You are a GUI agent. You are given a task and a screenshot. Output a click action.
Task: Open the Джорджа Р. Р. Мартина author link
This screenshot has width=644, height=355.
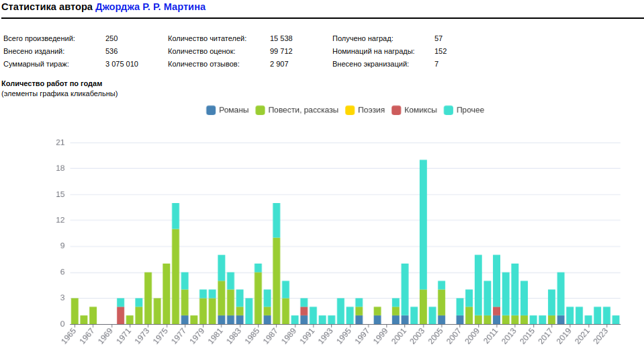point(150,7)
